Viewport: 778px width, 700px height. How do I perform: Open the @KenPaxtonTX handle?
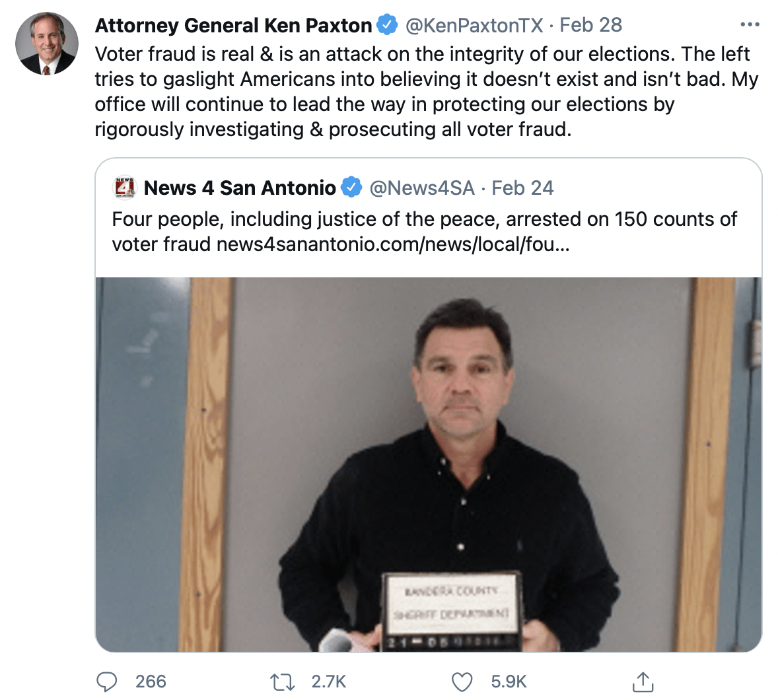pyautogui.click(x=474, y=25)
